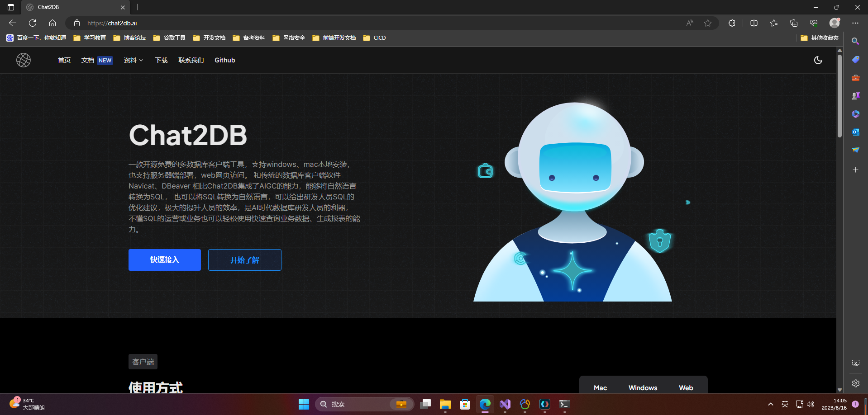The width and height of the screenshot is (868, 415).
Task: Click the 开始了解 button
Action: 245,260
